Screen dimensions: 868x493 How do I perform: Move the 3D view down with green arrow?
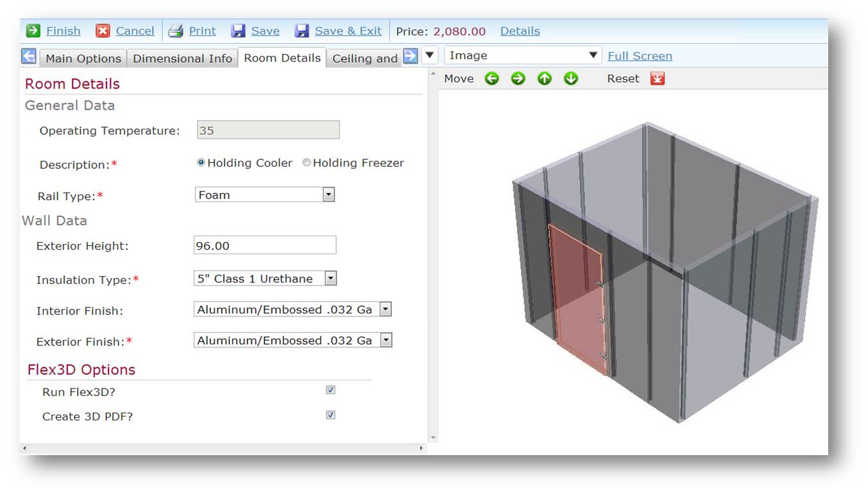(x=571, y=78)
